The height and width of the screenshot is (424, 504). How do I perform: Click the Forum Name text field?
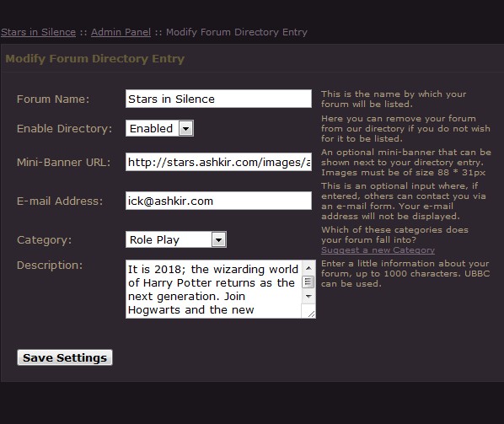[x=218, y=99]
